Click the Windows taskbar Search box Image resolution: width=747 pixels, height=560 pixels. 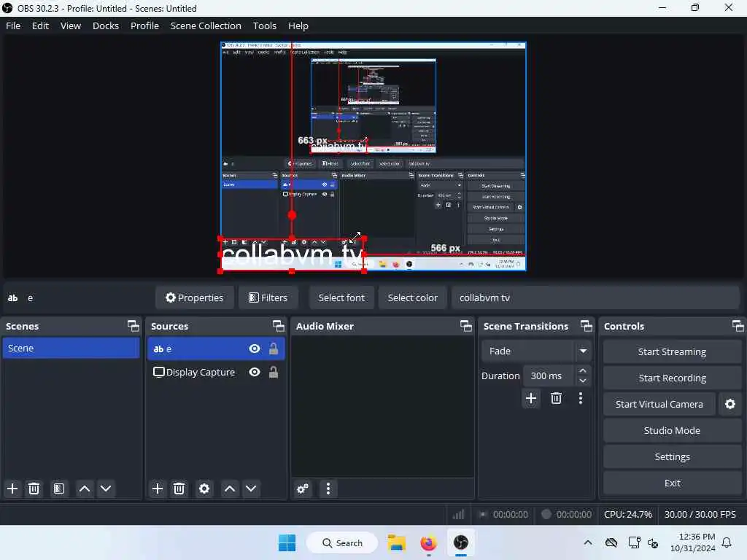342,542
